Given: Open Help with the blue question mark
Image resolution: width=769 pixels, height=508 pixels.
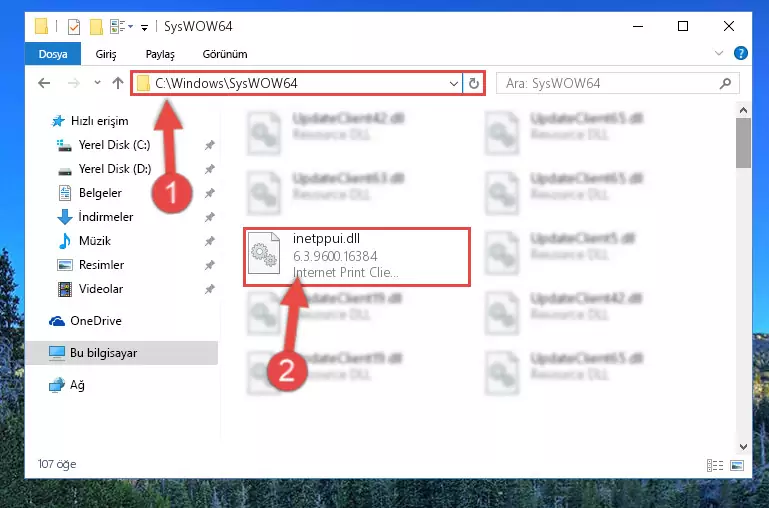Looking at the screenshot, I should (741, 53).
